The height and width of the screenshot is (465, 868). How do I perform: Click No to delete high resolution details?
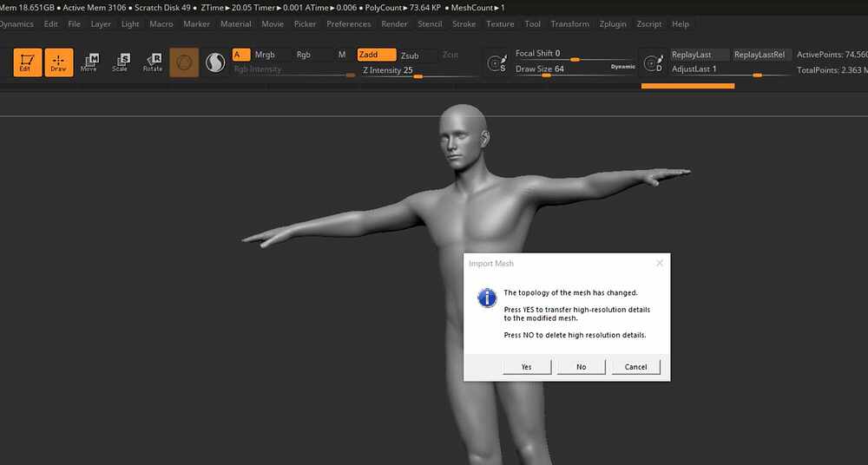(x=582, y=366)
